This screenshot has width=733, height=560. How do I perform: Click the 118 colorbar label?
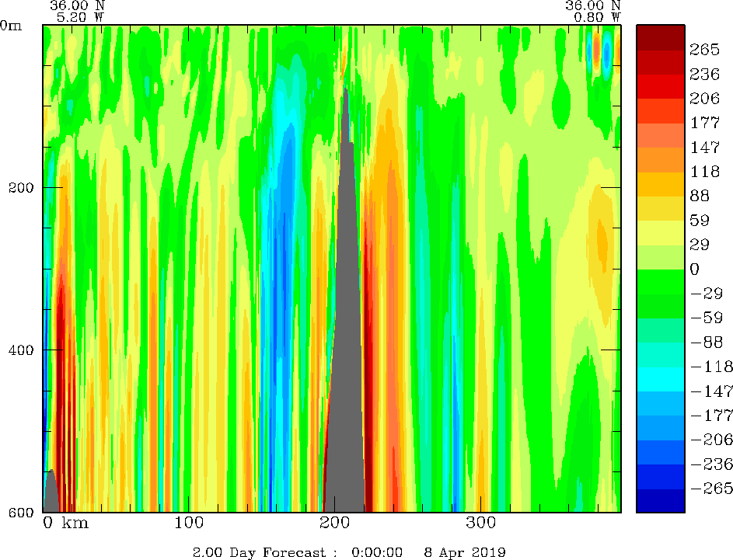click(x=704, y=172)
